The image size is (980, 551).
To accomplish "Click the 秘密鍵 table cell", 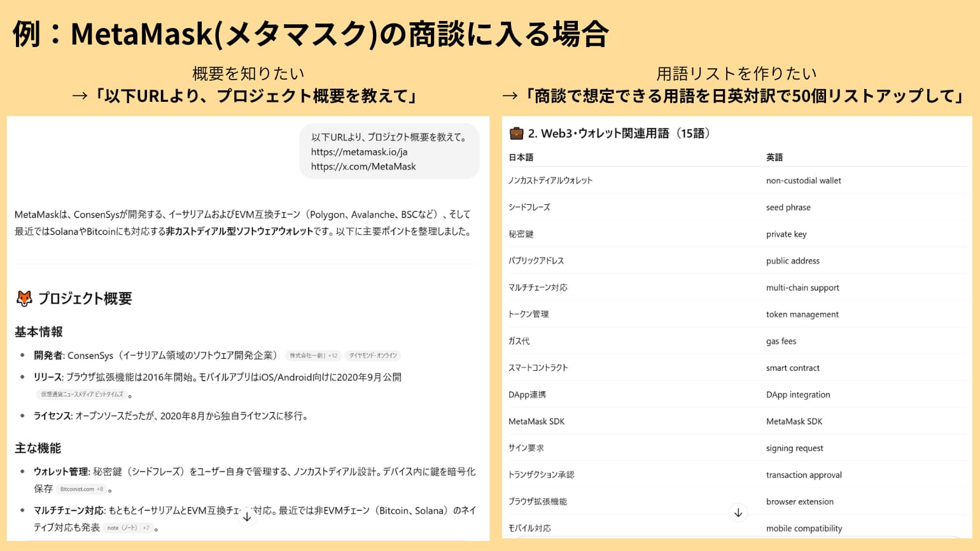I will [x=521, y=234].
